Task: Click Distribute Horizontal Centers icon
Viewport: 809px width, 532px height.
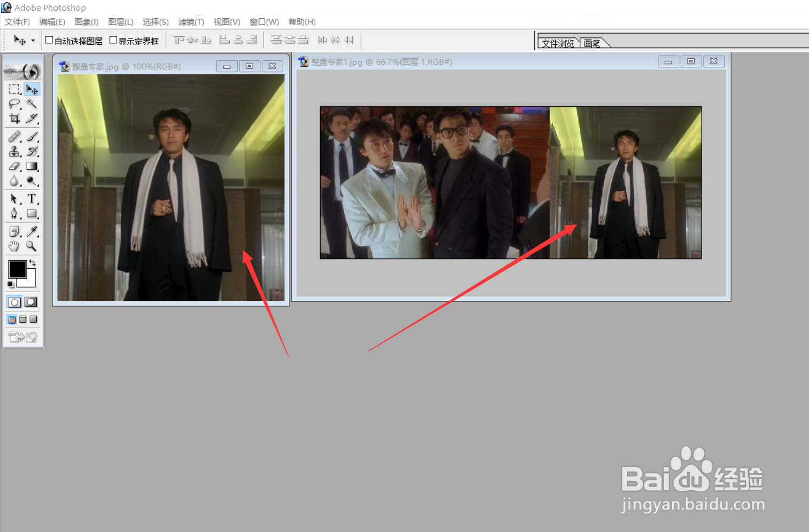Action: pyautogui.click(x=336, y=40)
